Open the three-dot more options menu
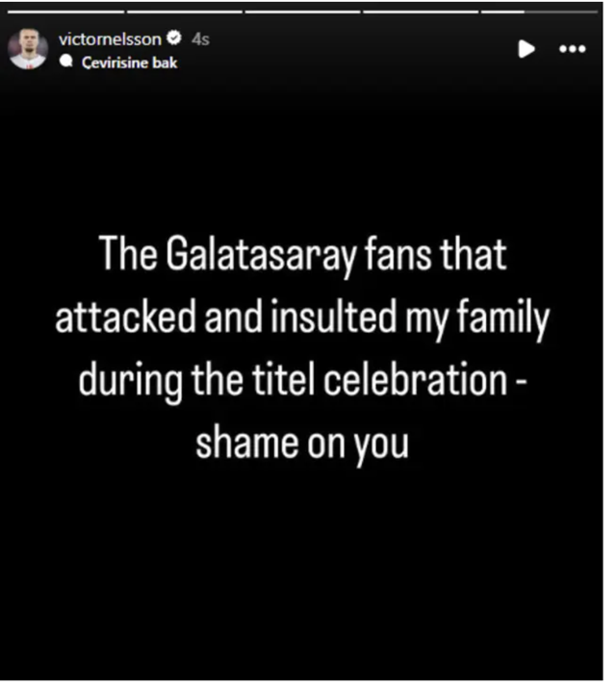 point(572,49)
